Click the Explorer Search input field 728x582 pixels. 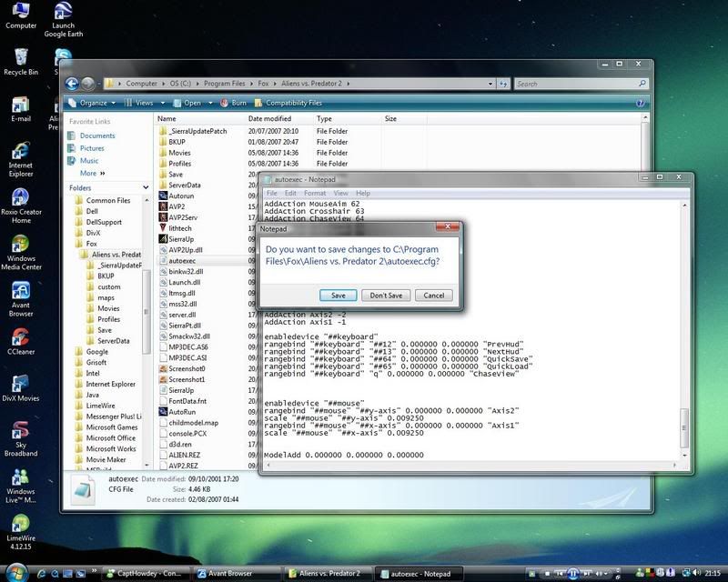point(576,84)
